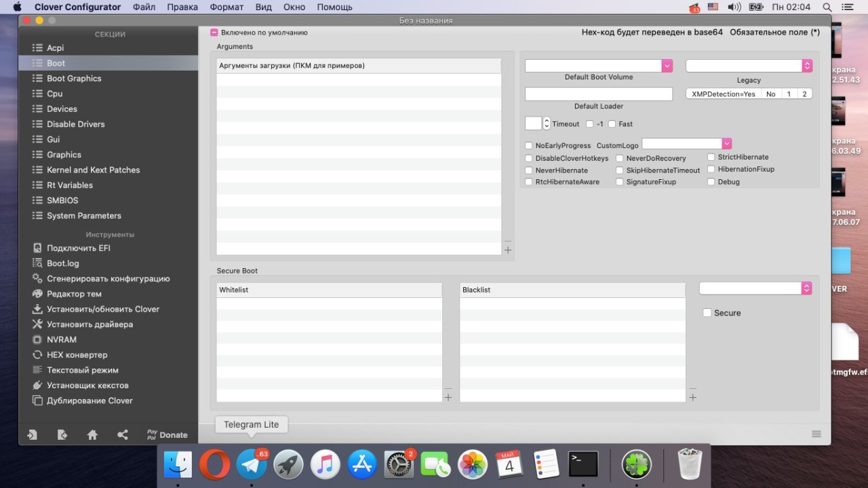Click the import configuration icon in sidebar footer
The height and width of the screenshot is (488, 868).
pos(32,435)
